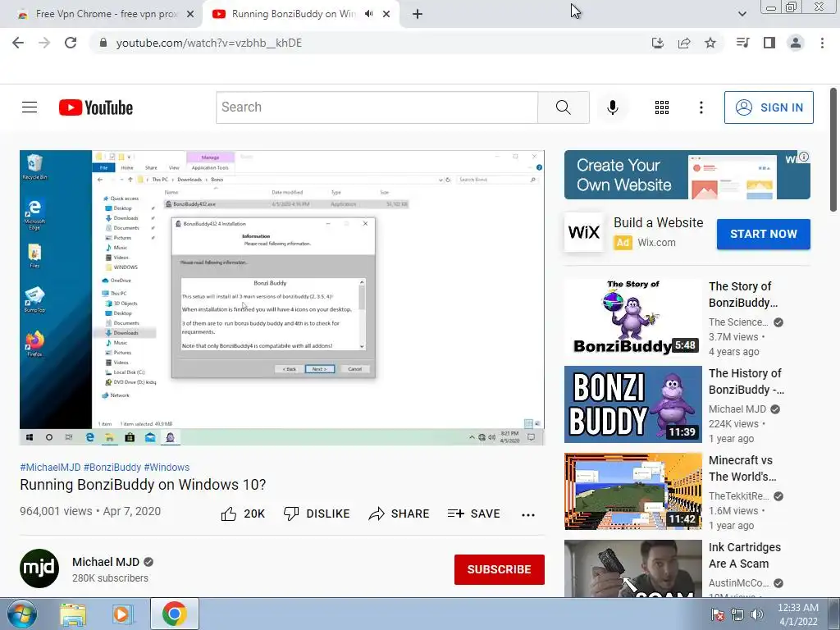Click the START NOW ad button
This screenshot has width=840, height=630.
coord(764,234)
